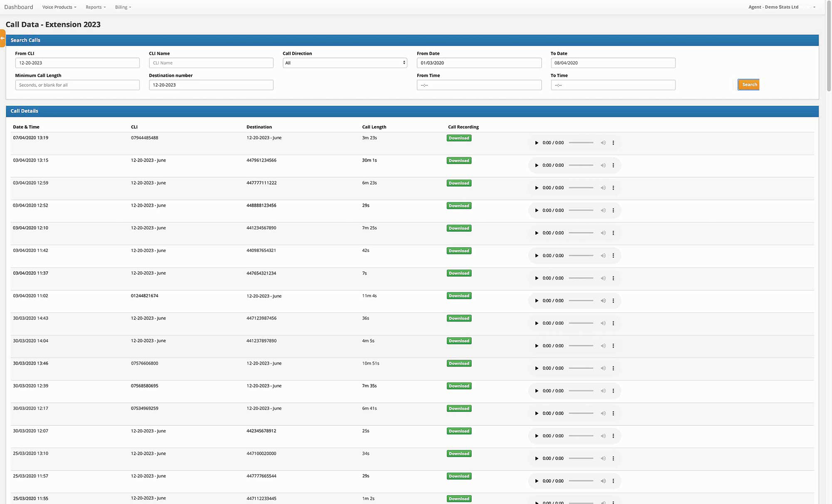Image resolution: width=832 pixels, height=504 pixels.
Task: Seek in the 30/03/2020 12:07 audio slider
Action: [581, 436]
